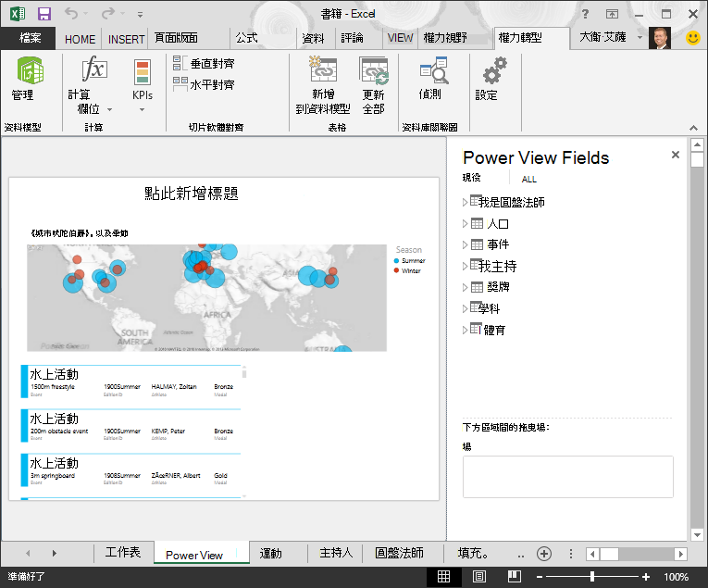The width and height of the screenshot is (708, 588).
Task: Switch to the 運動 sheet tab
Action: (271, 553)
